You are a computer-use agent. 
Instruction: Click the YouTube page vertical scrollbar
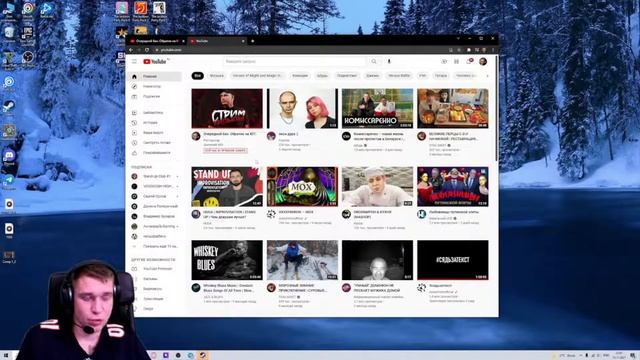(496, 108)
